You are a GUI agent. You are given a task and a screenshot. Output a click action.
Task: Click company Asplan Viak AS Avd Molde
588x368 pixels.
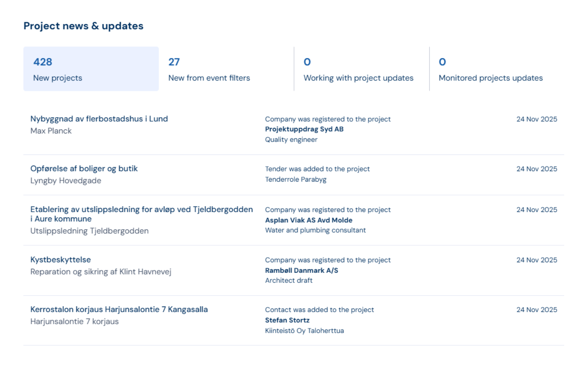308,220
